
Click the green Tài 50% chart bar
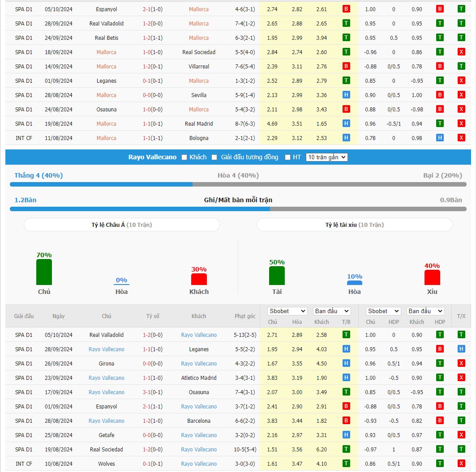point(277,276)
